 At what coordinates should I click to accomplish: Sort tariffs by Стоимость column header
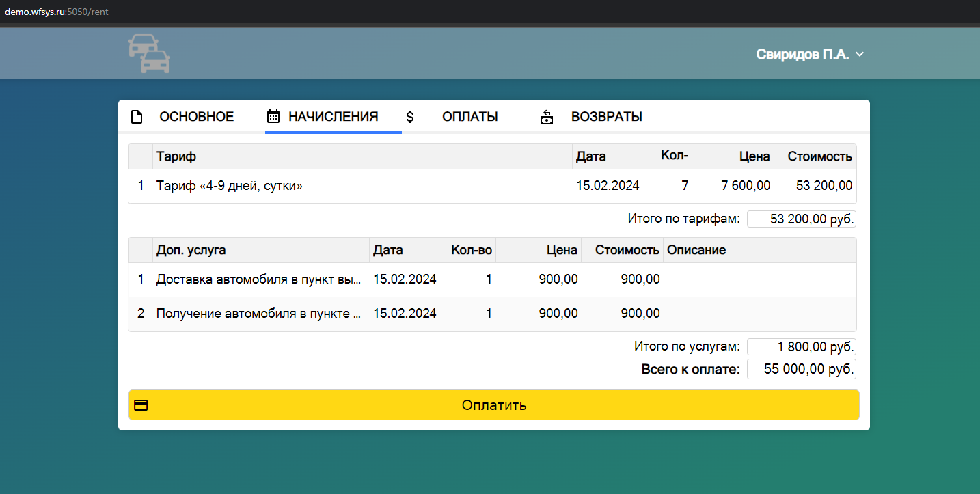click(819, 156)
